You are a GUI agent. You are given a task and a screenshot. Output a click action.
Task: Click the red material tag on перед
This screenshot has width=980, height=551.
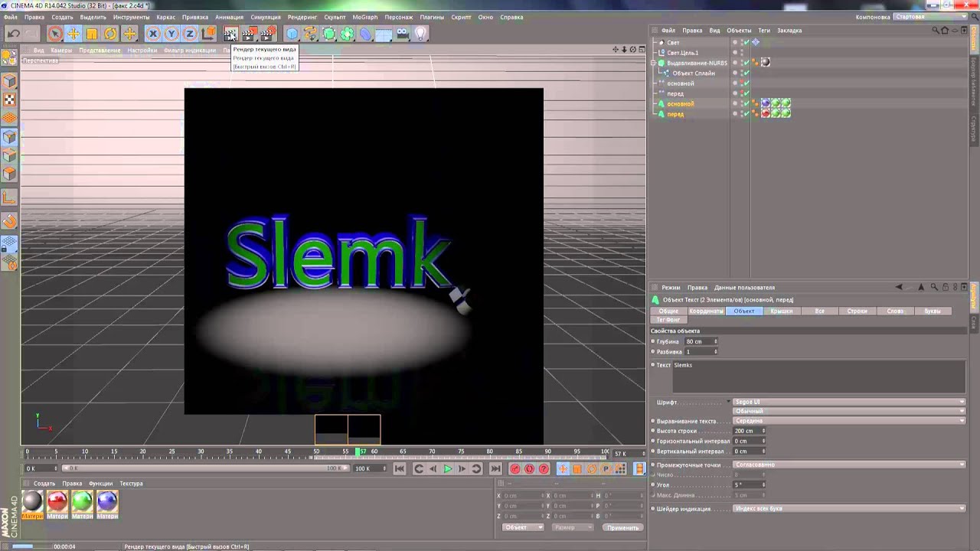point(766,113)
